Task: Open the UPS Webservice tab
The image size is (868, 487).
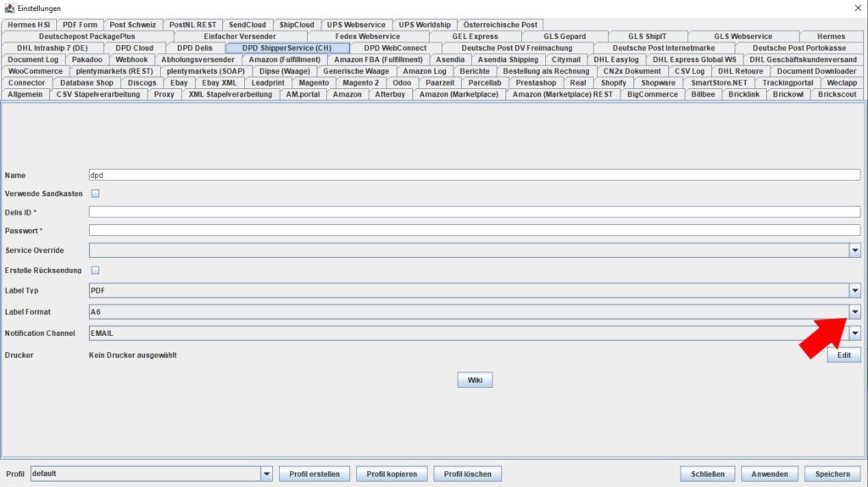Action: [x=356, y=25]
